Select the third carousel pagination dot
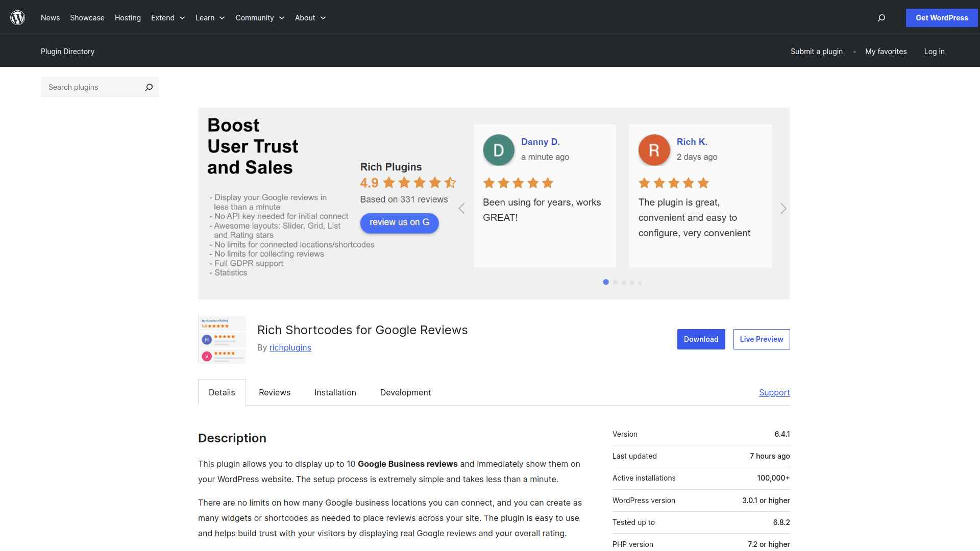This screenshot has height=551, width=980. pyautogui.click(x=624, y=282)
